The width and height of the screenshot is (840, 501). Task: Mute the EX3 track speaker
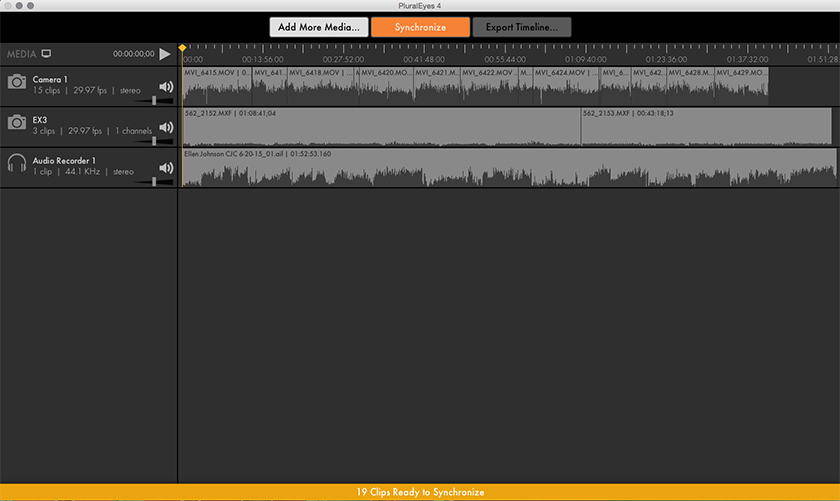(166, 127)
